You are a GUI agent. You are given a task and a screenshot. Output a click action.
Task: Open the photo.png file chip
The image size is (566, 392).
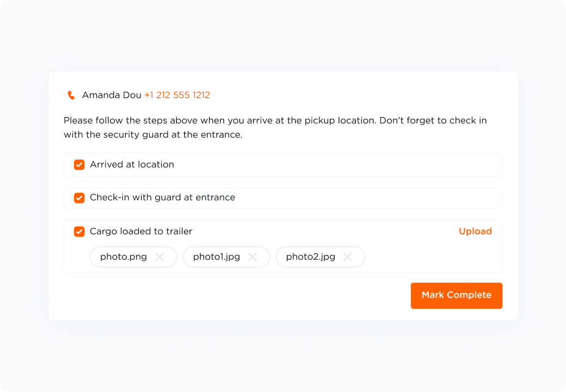click(124, 257)
